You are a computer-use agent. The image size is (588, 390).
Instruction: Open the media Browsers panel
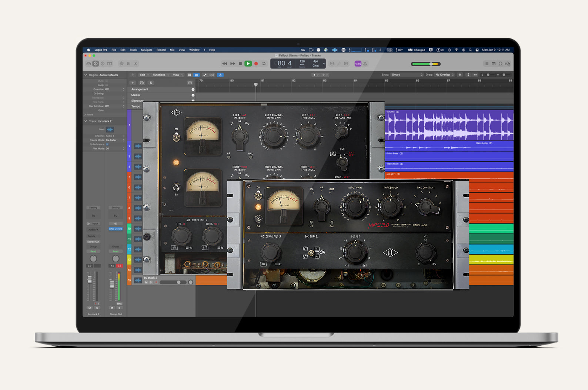(x=508, y=64)
